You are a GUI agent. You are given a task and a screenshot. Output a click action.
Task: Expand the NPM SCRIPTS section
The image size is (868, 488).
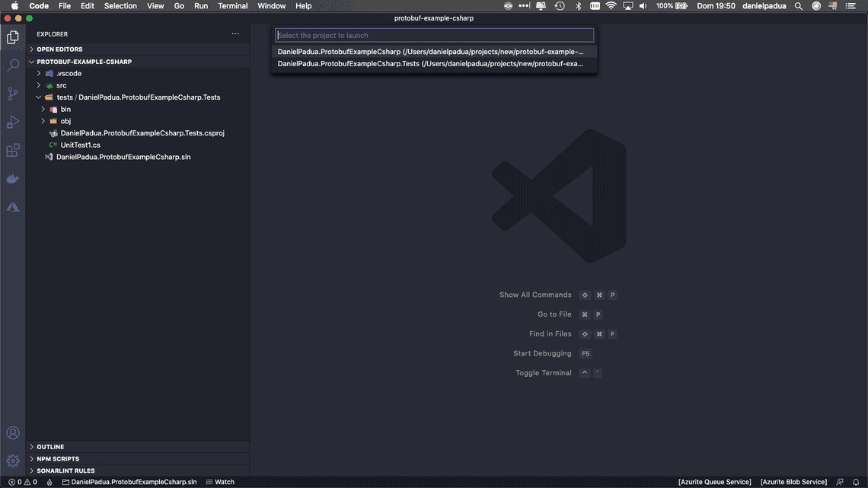[58, 459]
